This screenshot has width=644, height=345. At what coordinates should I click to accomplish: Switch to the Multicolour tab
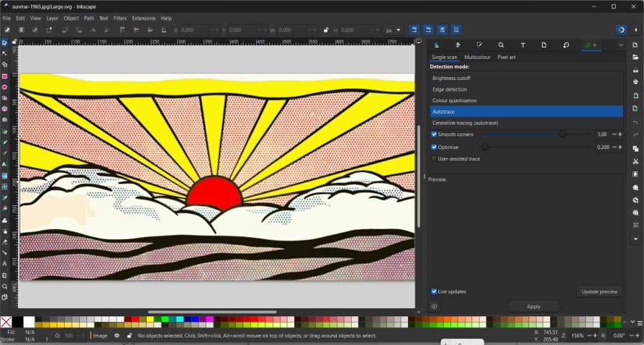(477, 57)
